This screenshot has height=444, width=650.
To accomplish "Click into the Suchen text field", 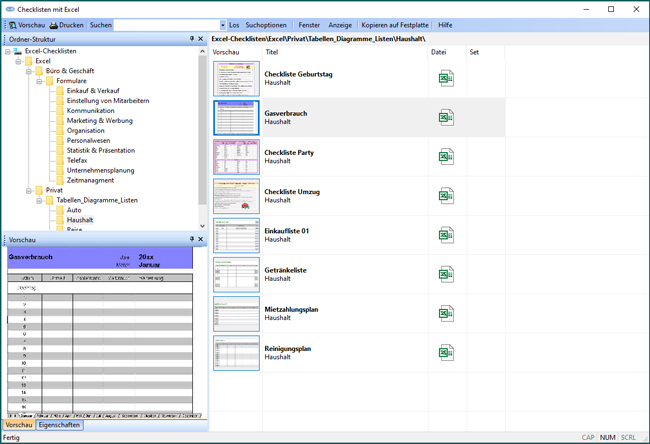I will tap(166, 25).
